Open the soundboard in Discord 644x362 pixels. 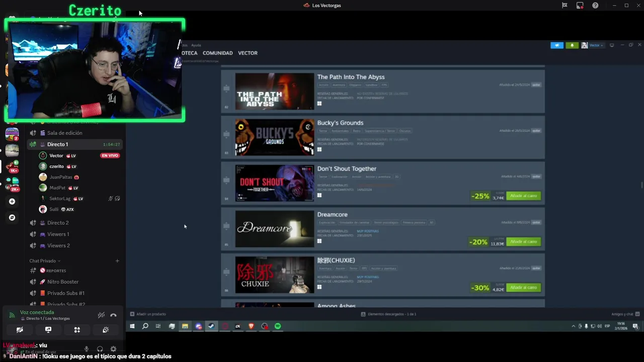[x=106, y=330]
